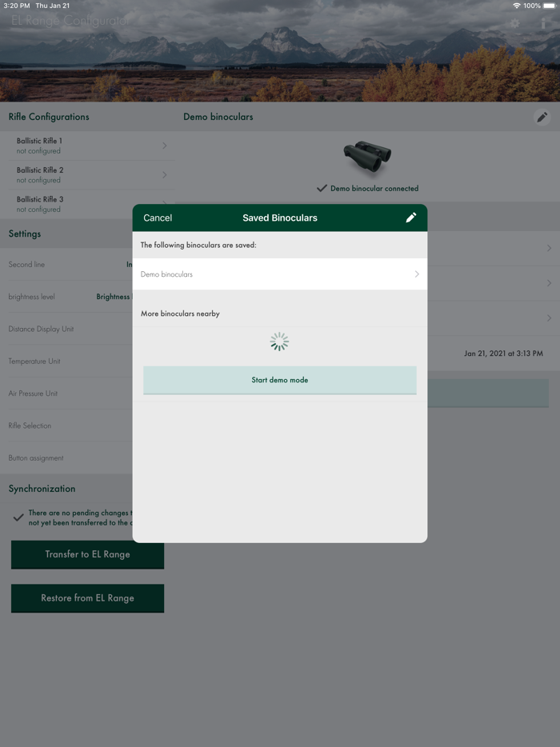
Task: Click the More binoculars nearby label
Action: point(180,314)
